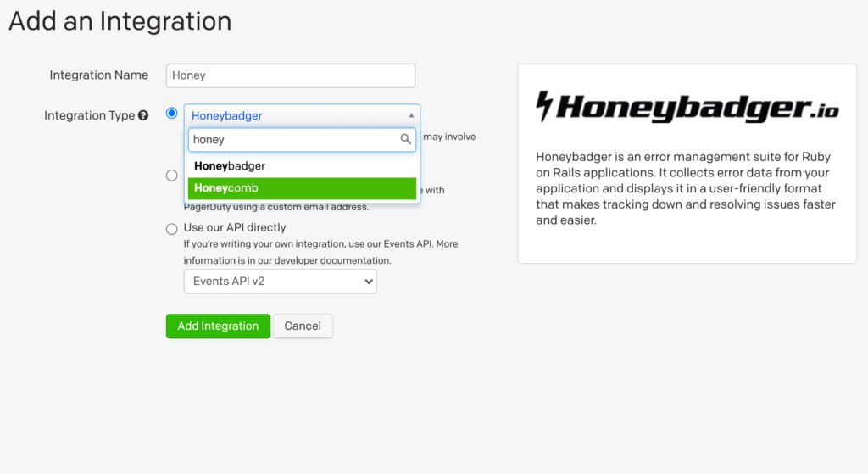Click the 'Add an Integration' page heading
The image size is (868, 474).
120,21
